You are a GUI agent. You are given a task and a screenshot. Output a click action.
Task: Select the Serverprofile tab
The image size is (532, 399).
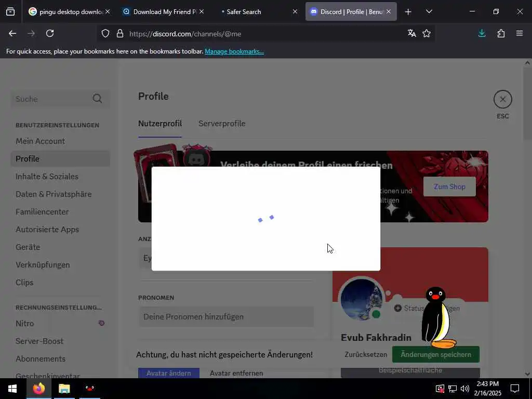[x=222, y=124]
